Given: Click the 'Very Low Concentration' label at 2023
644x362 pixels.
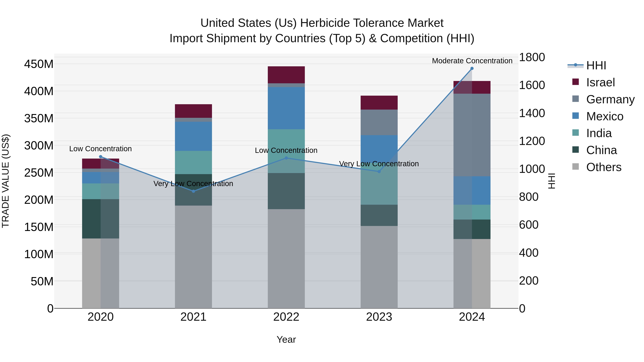Looking at the screenshot, I should (x=379, y=164).
